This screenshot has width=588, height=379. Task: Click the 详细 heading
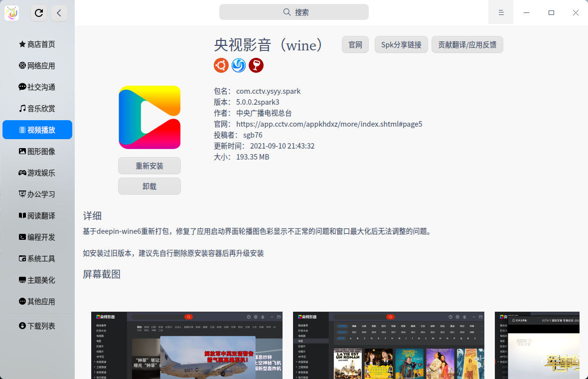click(x=92, y=216)
